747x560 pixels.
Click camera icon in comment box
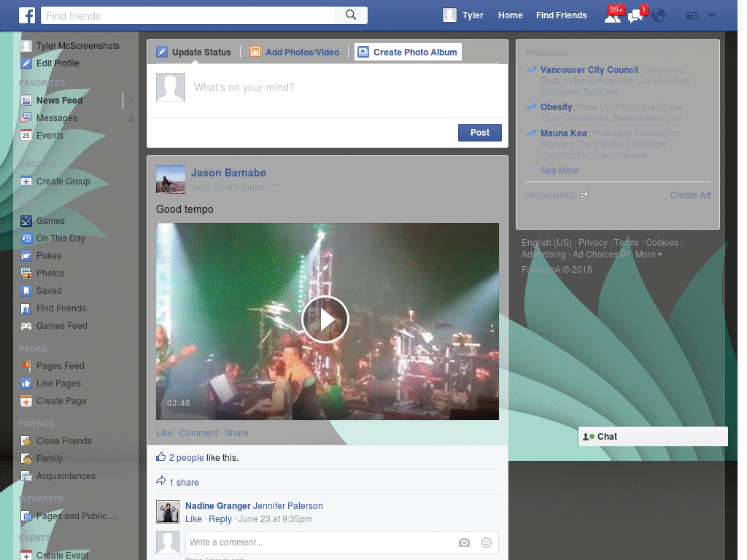click(464, 542)
